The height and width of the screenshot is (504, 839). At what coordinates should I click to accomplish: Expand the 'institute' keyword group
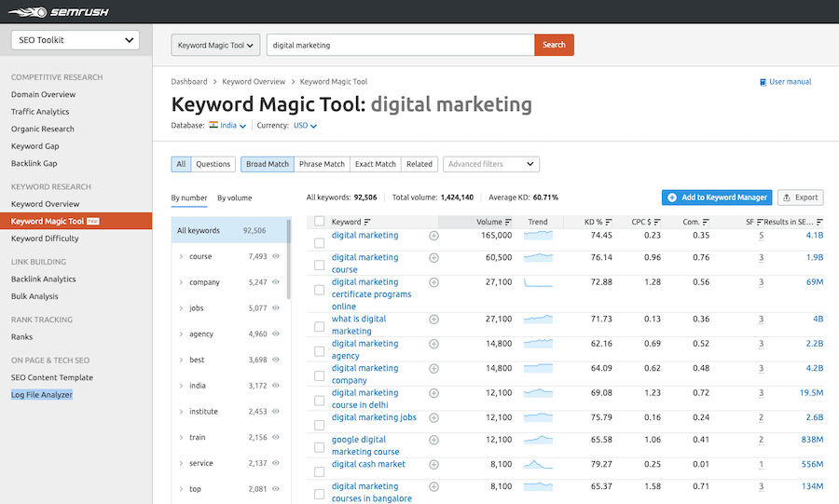pos(181,412)
